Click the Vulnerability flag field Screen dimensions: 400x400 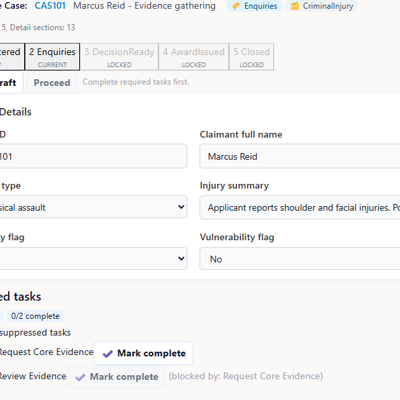tap(300, 258)
